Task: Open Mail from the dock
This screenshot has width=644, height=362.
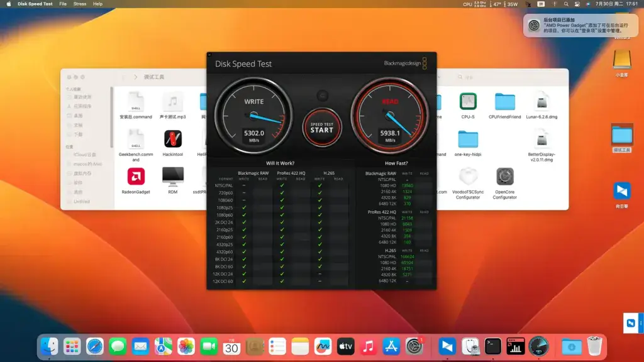Action: [140, 347]
